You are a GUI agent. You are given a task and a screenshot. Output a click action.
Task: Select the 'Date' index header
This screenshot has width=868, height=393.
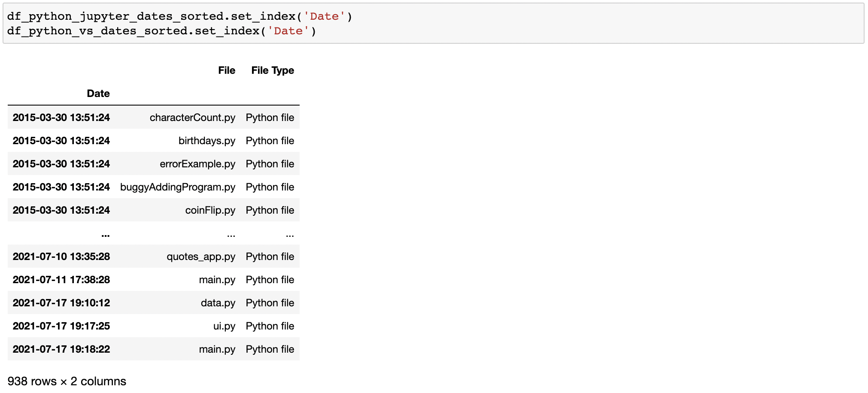[x=98, y=94]
